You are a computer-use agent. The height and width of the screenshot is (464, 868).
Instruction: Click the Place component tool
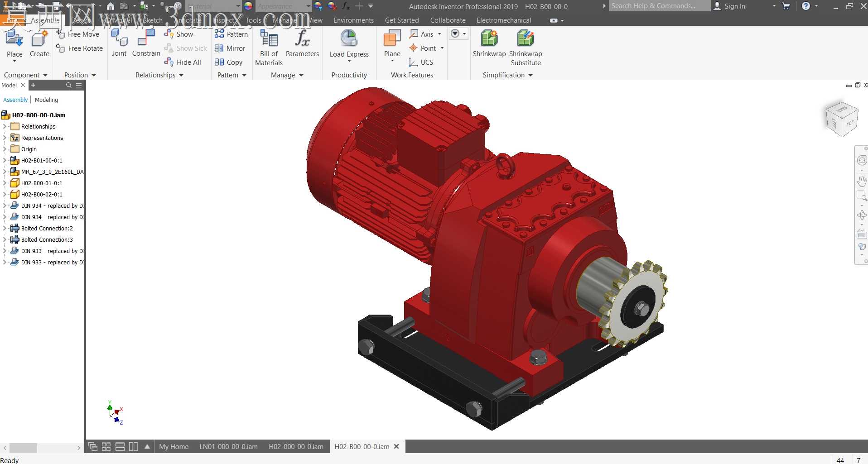coord(14,44)
